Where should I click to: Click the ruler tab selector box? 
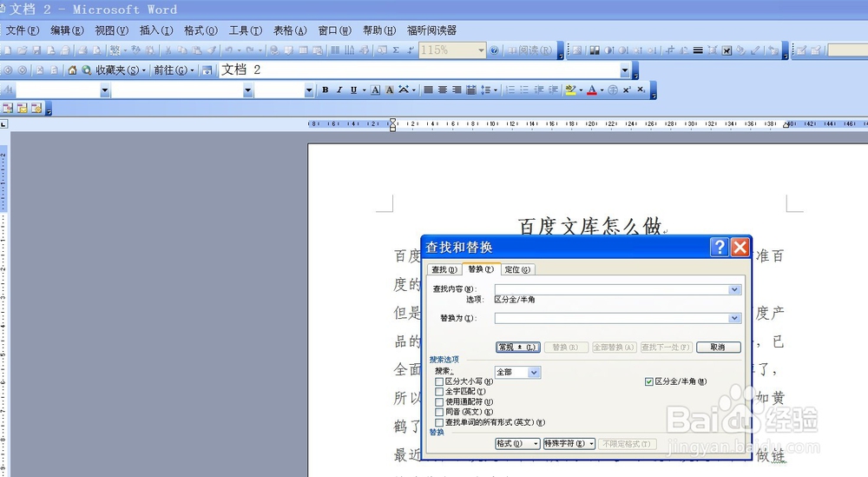3,124
